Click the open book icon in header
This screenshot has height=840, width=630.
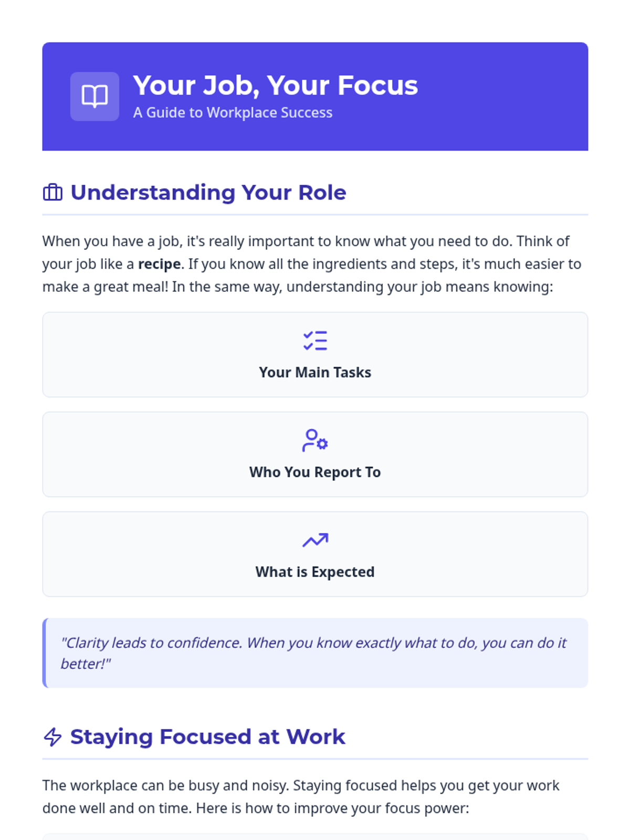[94, 97]
